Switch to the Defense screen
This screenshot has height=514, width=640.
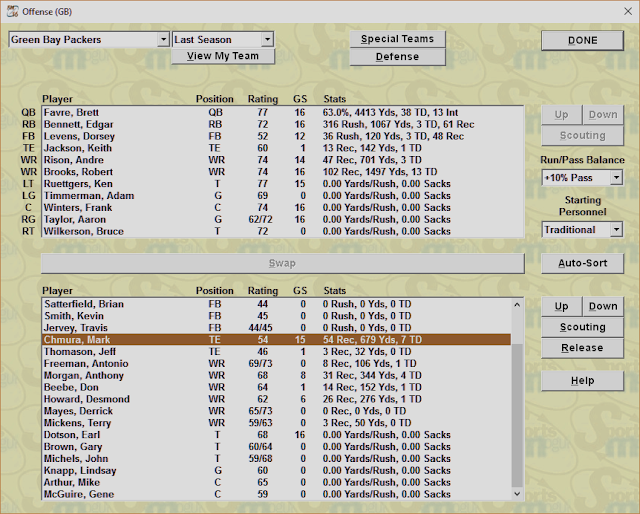coord(397,57)
